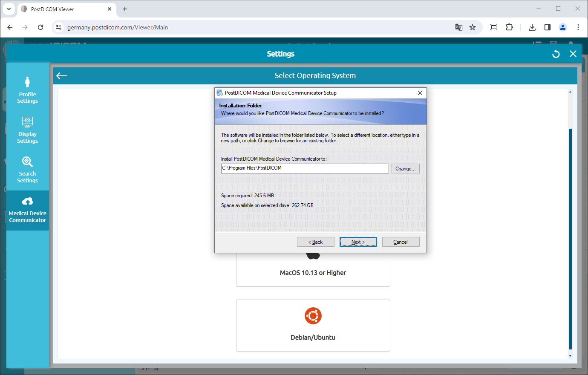Go back in Chrome browser
The width and height of the screenshot is (588, 375).
pos(10,27)
